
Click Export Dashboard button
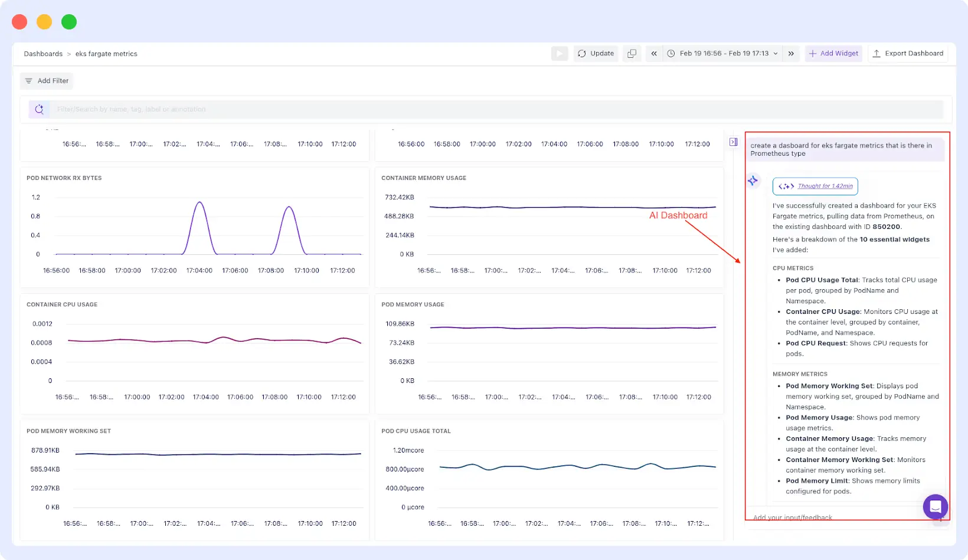click(x=908, y=54)
